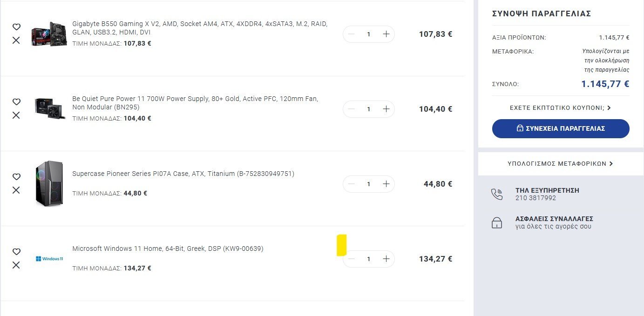
Task: Remove Gigabyte B550 motherboard from cart
Action: [x=16, y=40]
